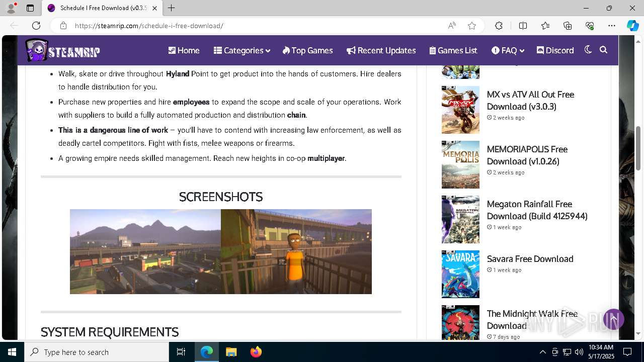
Task: Open the Windows Start menu
Action: pyautogui.click(x=12, y=352)
